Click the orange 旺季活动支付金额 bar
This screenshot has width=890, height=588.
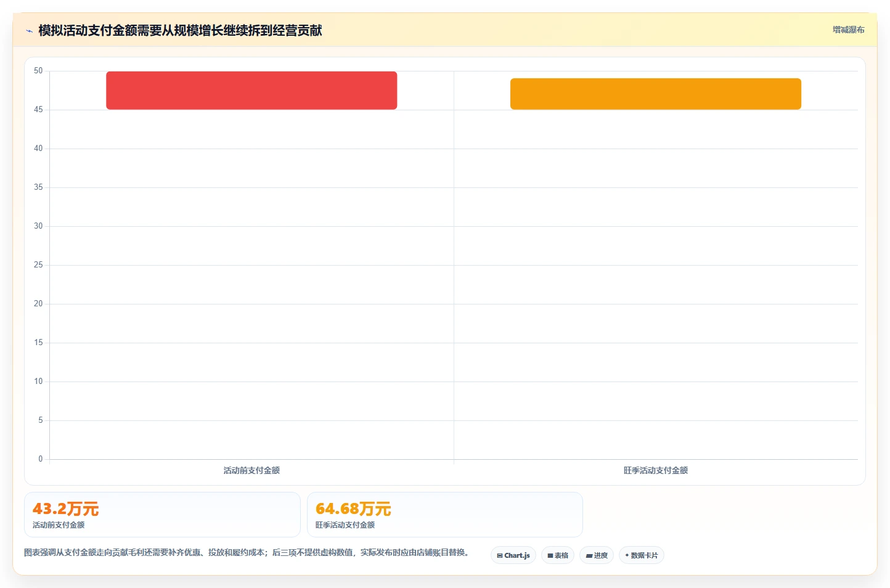coord(655,94)
